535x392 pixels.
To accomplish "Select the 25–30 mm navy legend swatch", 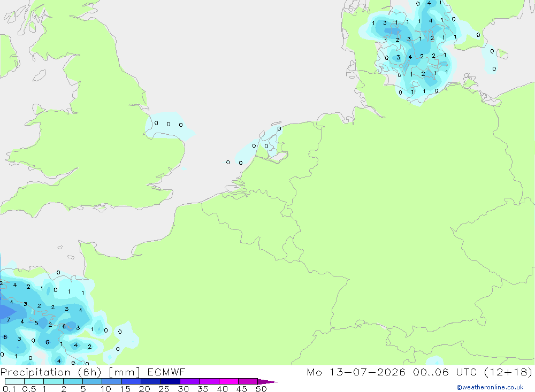I will click(170, 381).
